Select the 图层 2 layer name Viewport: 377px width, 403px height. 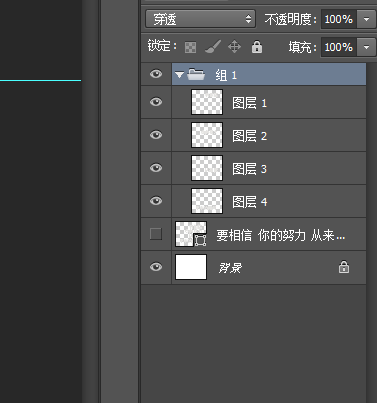point(250,136)
